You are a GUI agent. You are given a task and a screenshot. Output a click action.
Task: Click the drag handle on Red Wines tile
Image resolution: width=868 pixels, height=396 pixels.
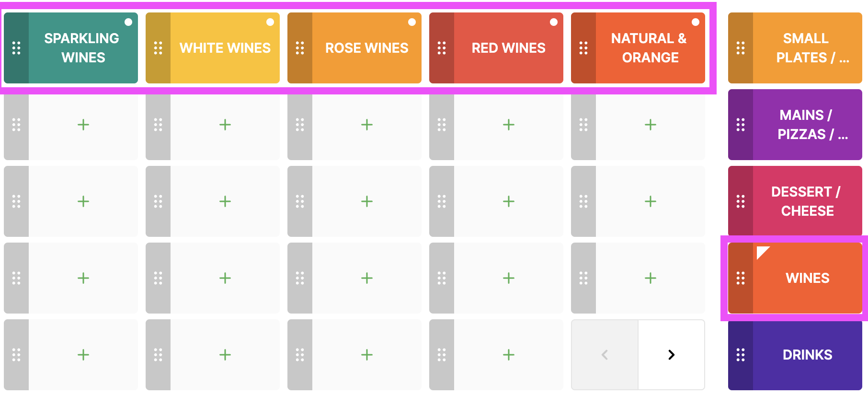(x=442, y=48)
